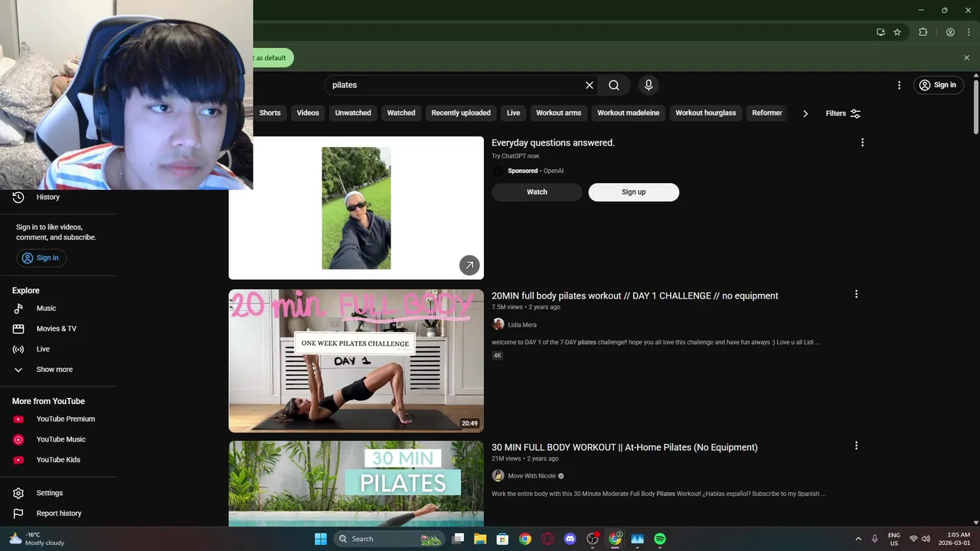Open Windows Start menu

coord(321,539)
